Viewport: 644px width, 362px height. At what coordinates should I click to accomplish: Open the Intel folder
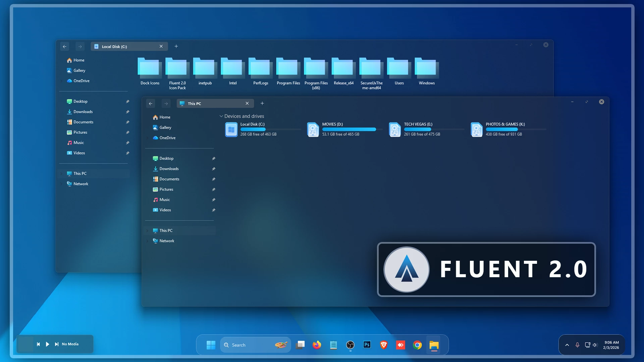coord(233,71)
